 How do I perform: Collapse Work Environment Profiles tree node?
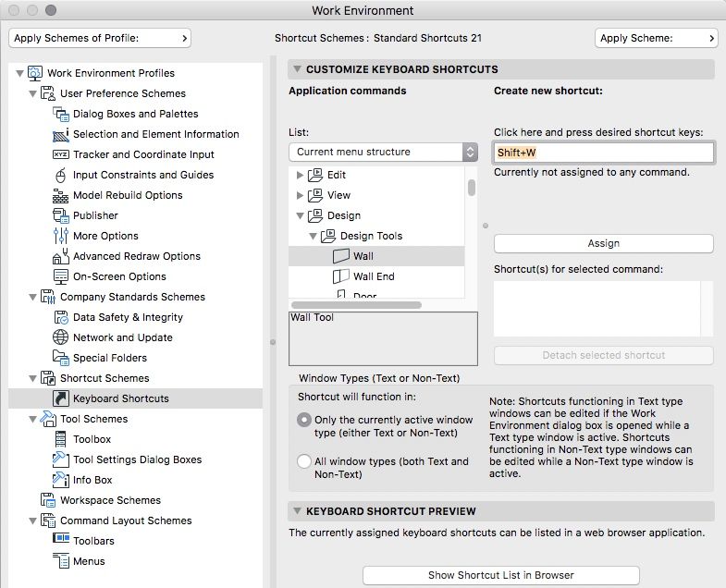click(x=20, y=73)
